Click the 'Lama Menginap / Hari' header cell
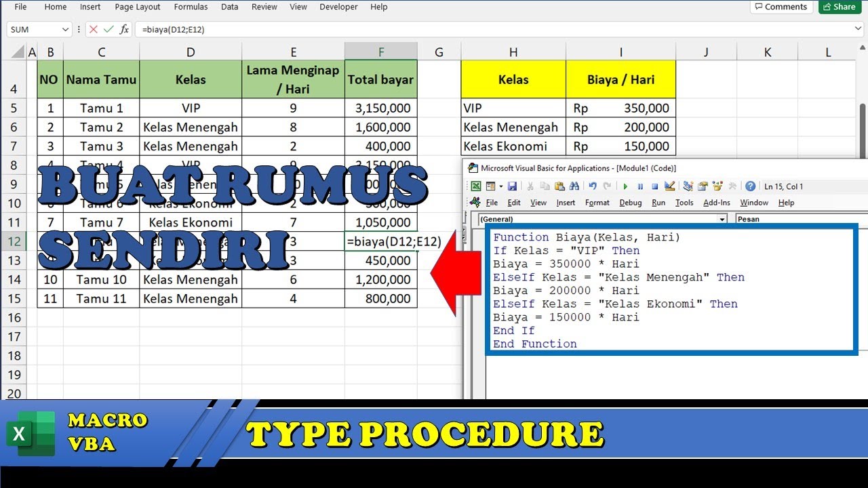The height and width of the screenshot is (488, 868). tap(293, 79)
